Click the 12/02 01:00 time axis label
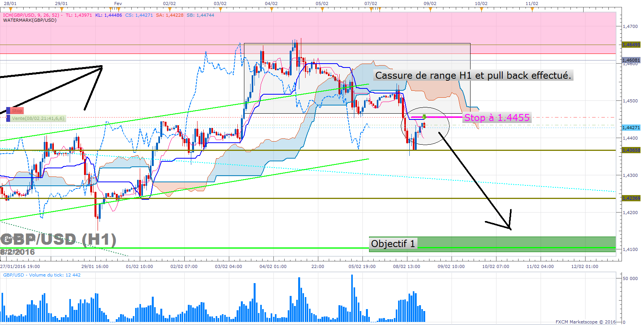 585,266
